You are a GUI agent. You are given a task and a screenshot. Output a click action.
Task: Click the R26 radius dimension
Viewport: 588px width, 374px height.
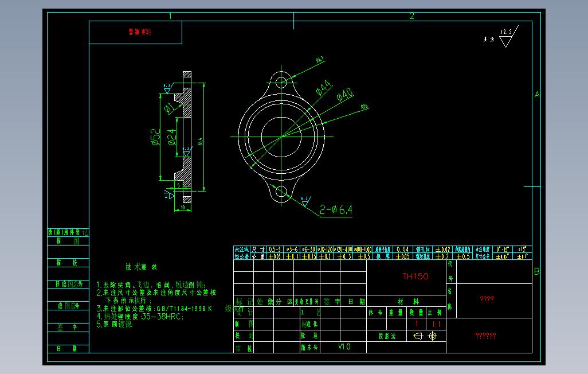pos(364,107)
